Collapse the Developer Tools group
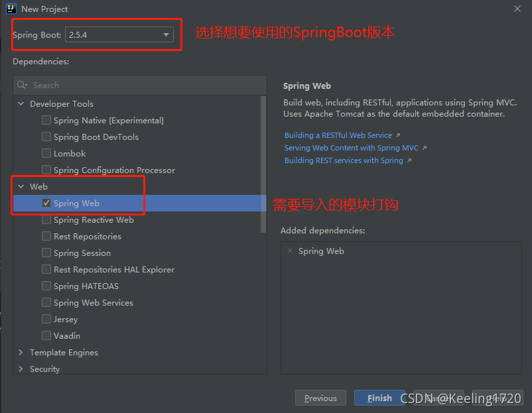This screenshot has height=413, width=532. click(x=21, y=104)
